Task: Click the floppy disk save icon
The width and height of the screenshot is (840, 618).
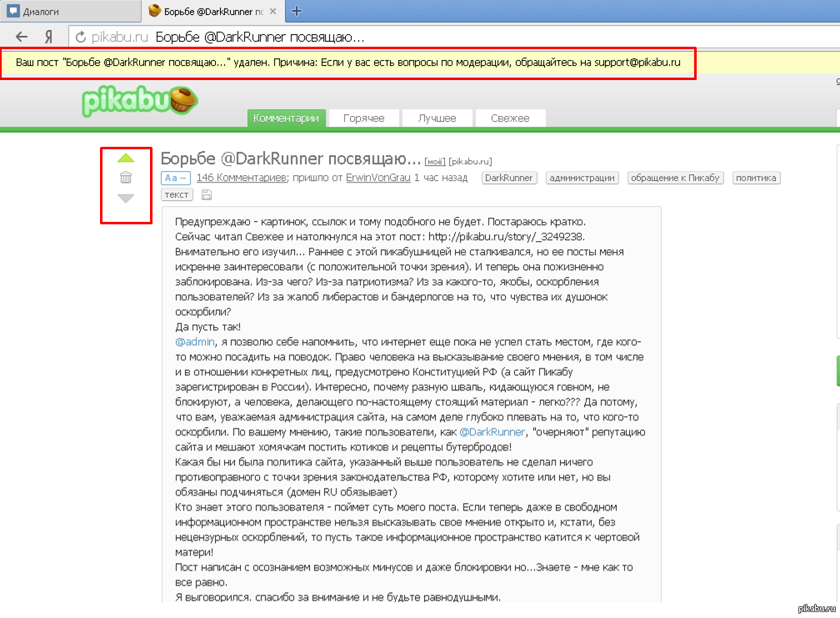Action: [x=207, y=194]
